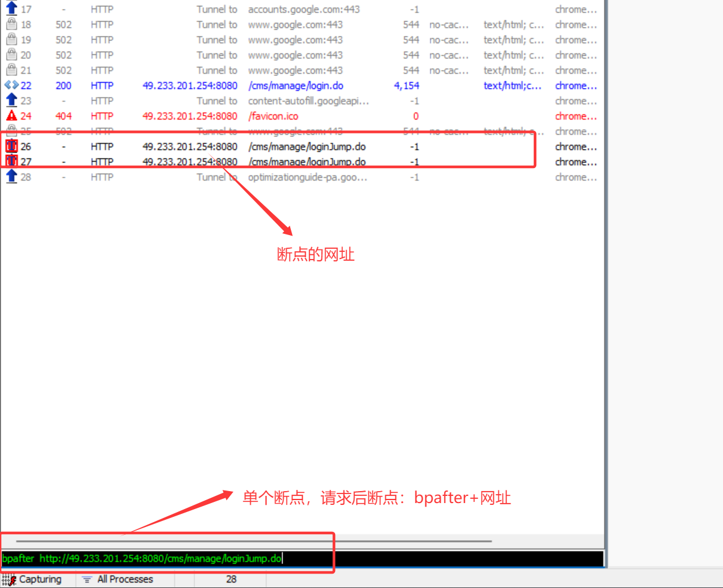Select the /favicon.ico URL cell

point(273,116)
